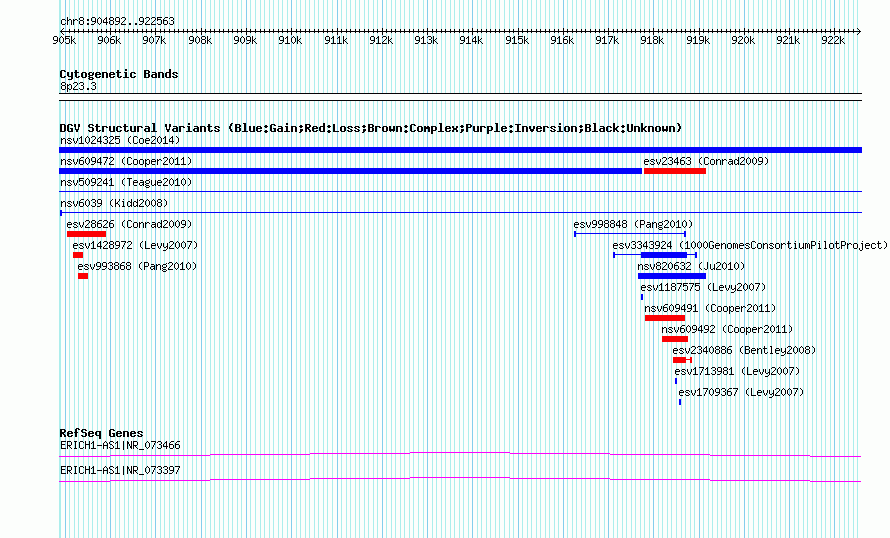Click the nsv6039 (Kidd2008) variant line
890x538 pixels.
tap(460, 213)
